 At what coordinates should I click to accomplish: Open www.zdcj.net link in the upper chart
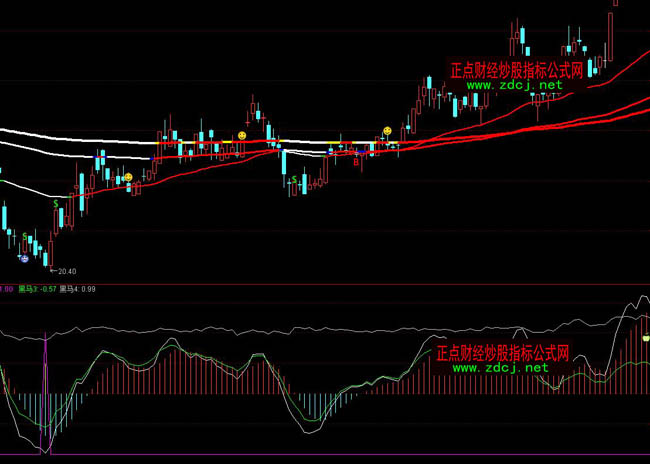(x=514, y=86)
